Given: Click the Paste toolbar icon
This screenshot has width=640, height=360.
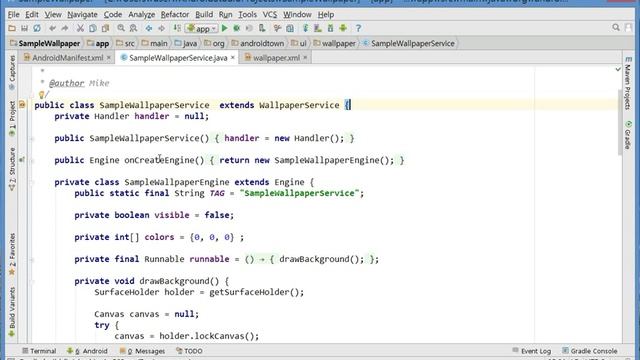Looking at the screenshot, I should [105, 28].
